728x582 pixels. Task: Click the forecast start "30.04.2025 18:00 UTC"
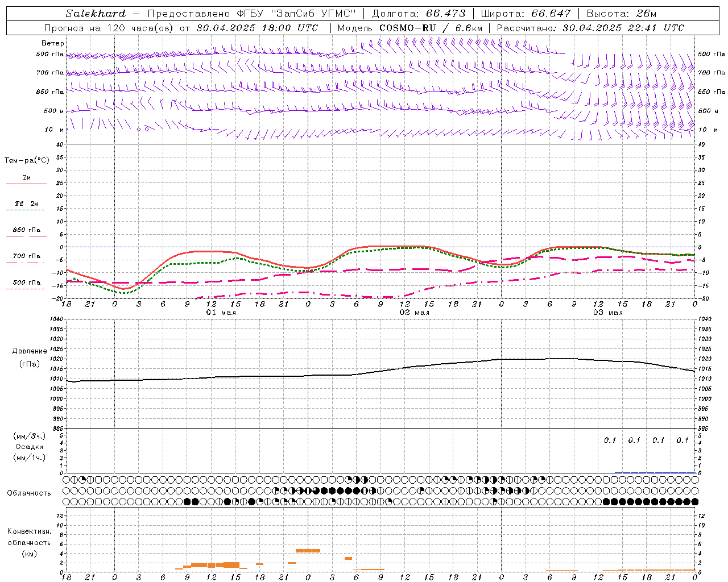click(x=258, y=28)
